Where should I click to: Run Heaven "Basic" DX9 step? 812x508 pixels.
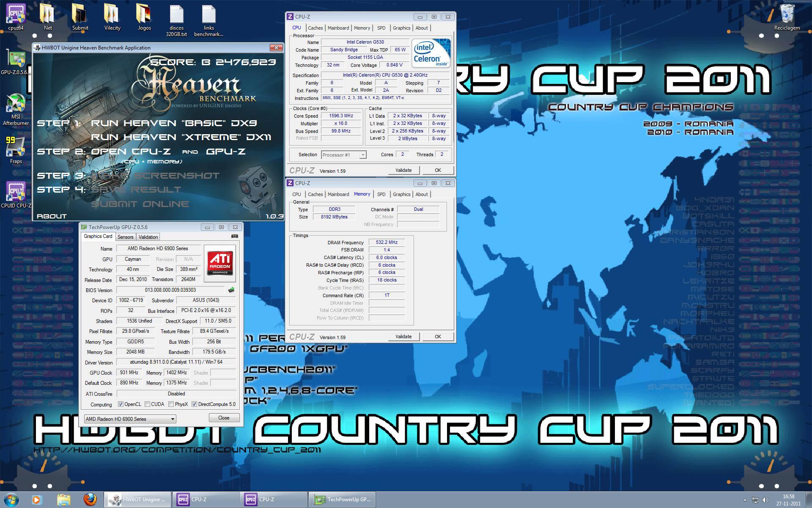point(173,123)
